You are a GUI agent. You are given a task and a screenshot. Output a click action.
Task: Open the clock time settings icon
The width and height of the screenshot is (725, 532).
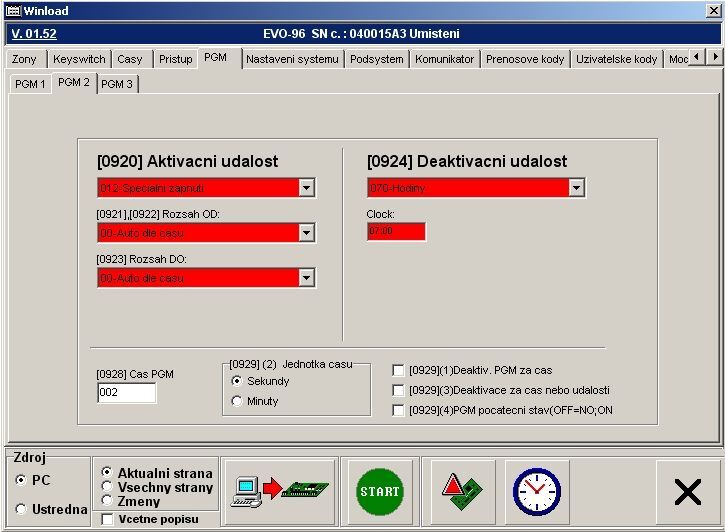(537, 490)
